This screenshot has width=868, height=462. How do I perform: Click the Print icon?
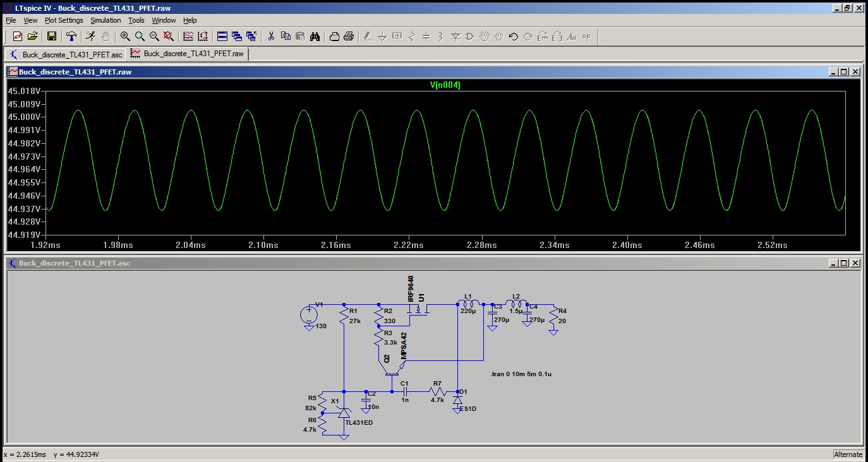click(348, 36)
